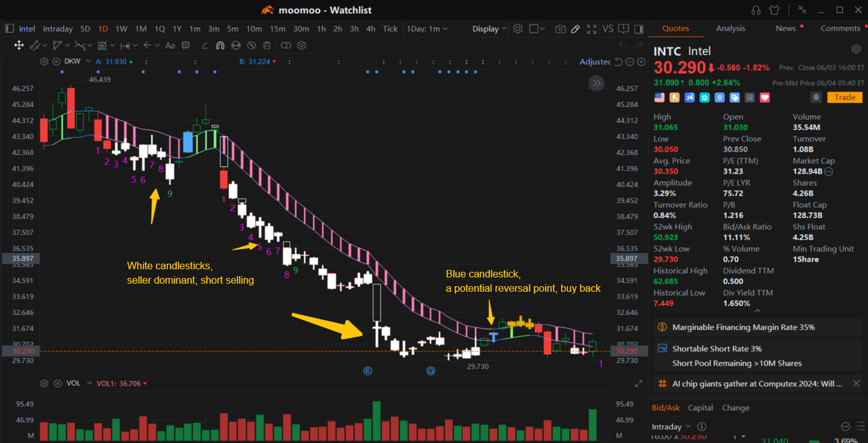
Task: Open the VS comparison tool
Action: point(608,29)
